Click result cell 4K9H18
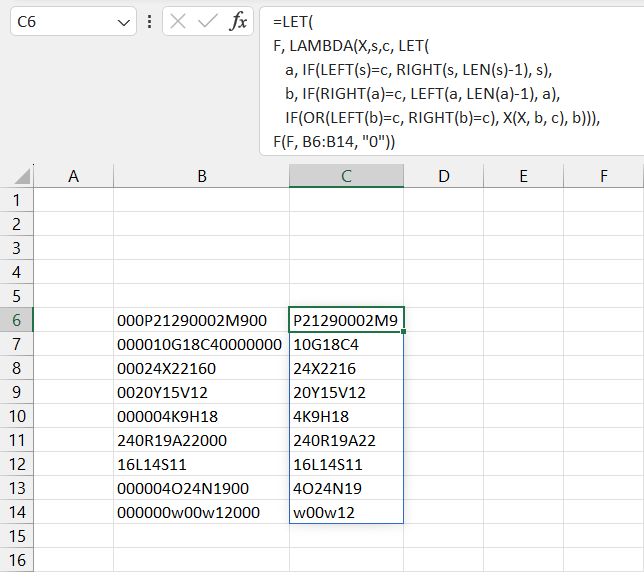Viewport: 644px width, 572px height. click(346, 416)
